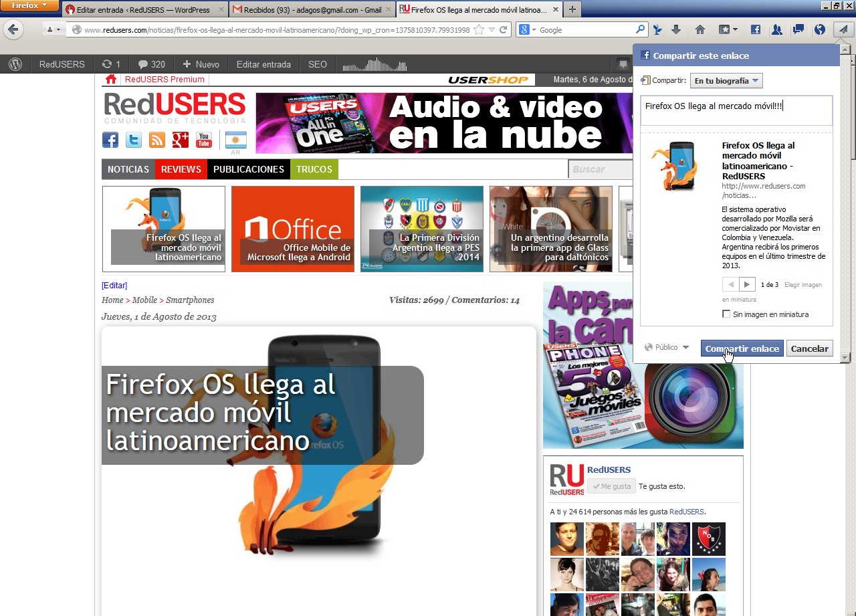Show previous thumbnail with the left arrow

[731, 284]
